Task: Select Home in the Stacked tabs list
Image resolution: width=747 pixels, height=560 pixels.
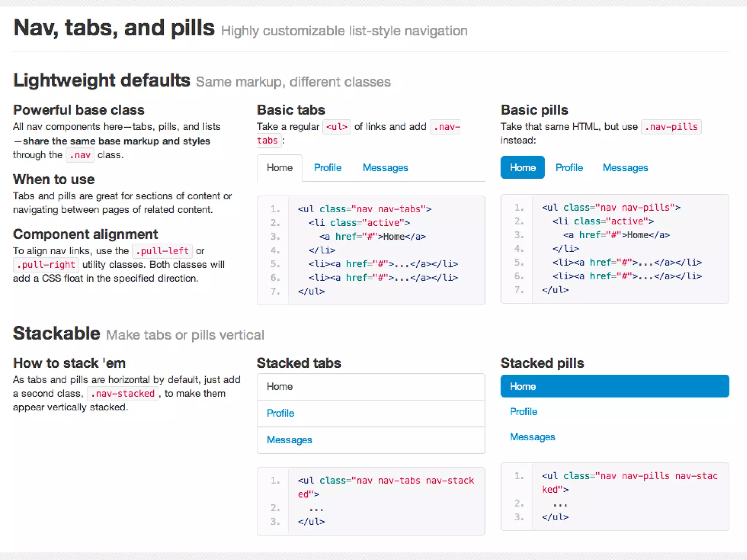Action: click(280, 387)
